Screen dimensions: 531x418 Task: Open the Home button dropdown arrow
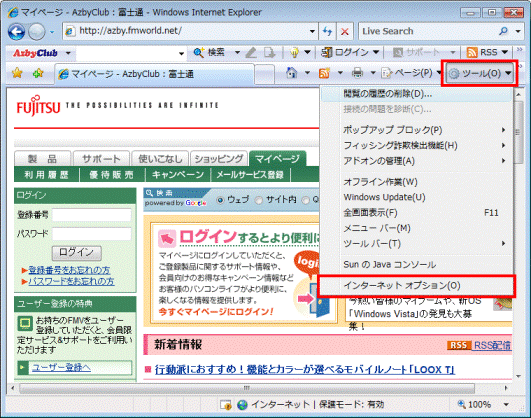tap(307, 72)
